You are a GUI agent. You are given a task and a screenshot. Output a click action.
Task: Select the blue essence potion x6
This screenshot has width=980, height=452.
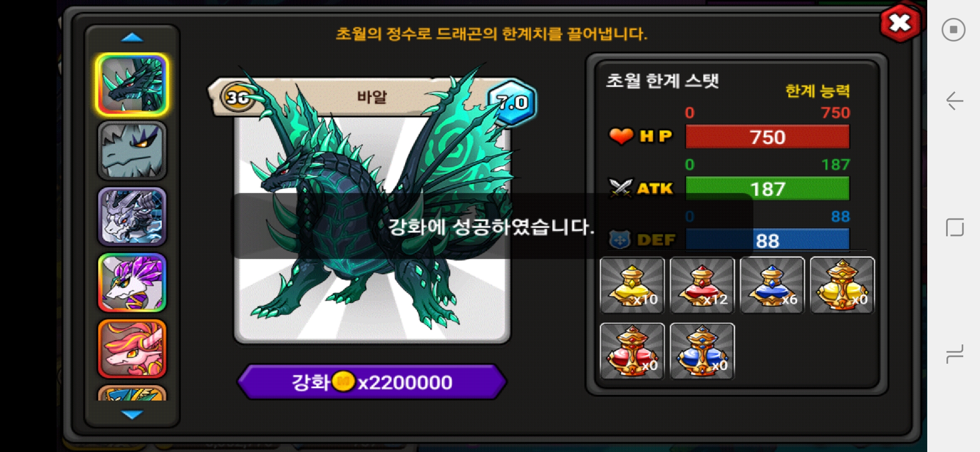coord(772,285)
